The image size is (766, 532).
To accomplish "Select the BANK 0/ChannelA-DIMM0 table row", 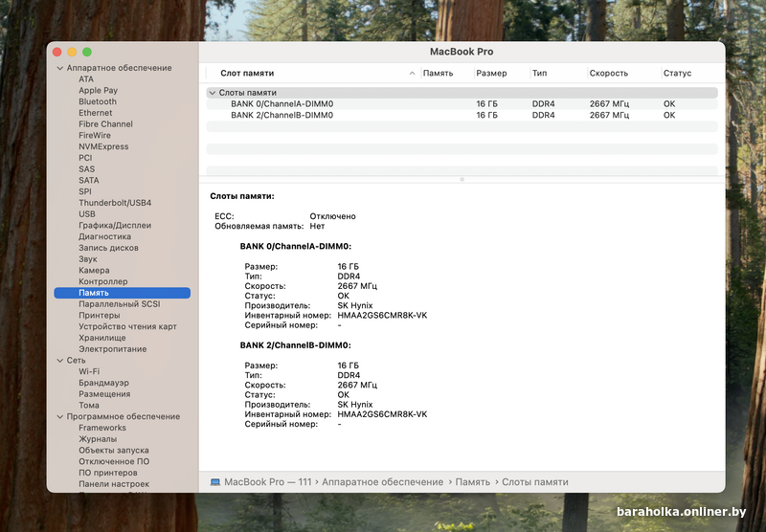I will click(282, 103).
